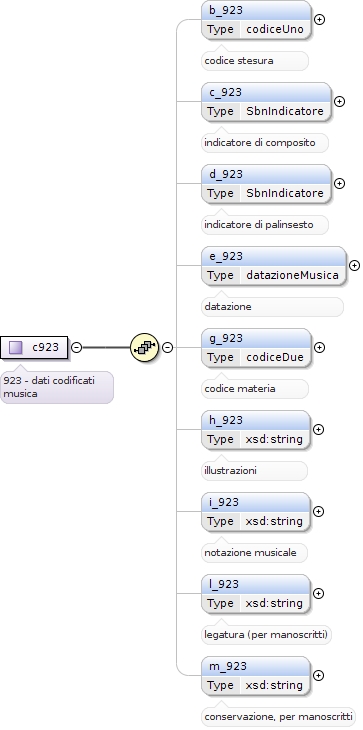Select the l_923 element header
The height and width of the screenshot is (730, 363).
[255, 584]
